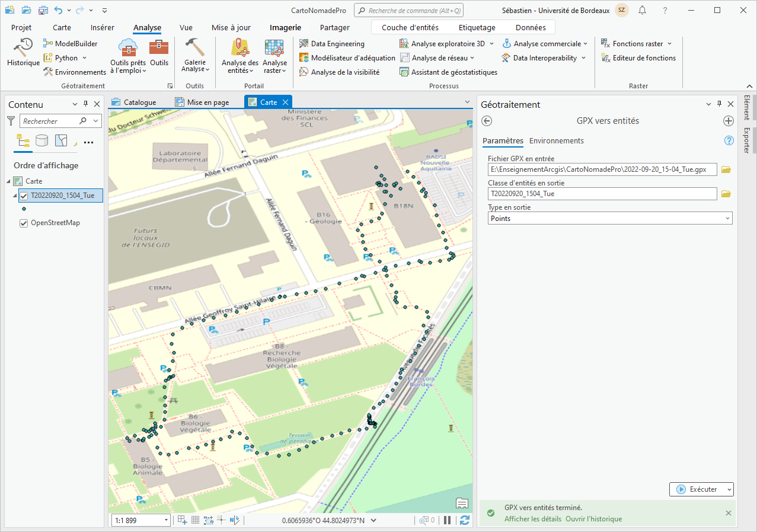Expand the map scale dropdown
This screenshot has width=757, height=532.
[165, 520]
